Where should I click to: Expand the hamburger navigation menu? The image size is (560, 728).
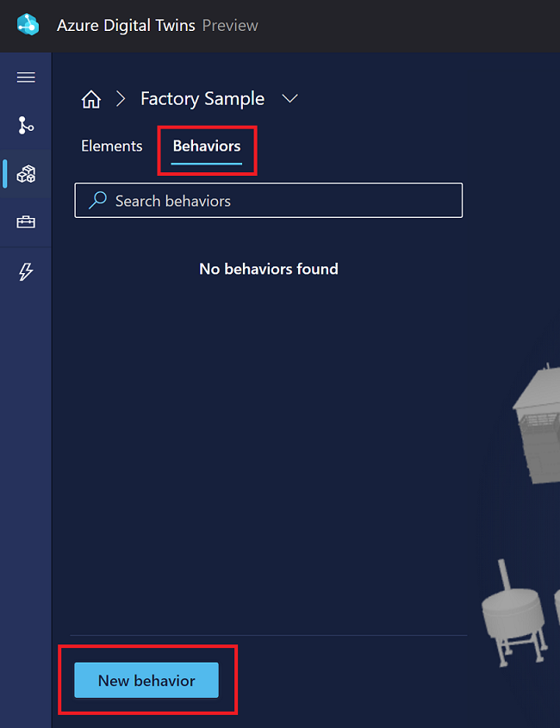click(x=26, y=77)
